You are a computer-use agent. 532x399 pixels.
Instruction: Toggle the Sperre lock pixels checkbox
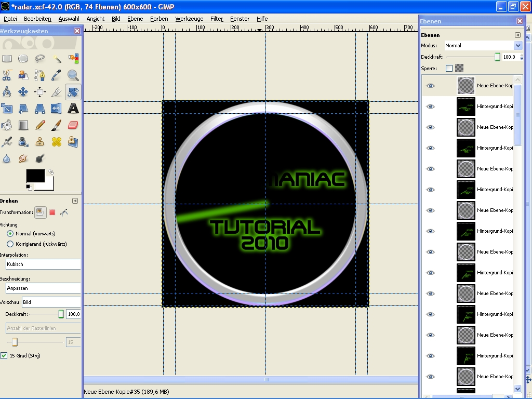pos(449,68)
